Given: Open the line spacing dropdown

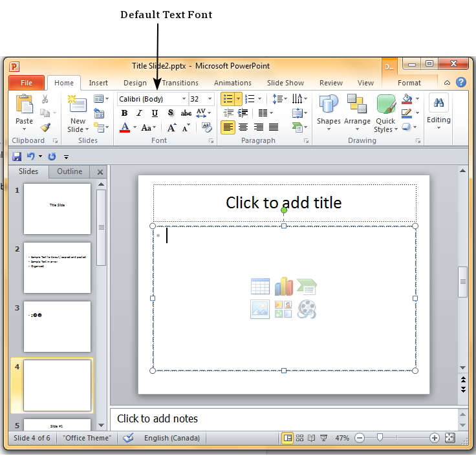Looking at the screenshot, I should (x=279, y=99).
